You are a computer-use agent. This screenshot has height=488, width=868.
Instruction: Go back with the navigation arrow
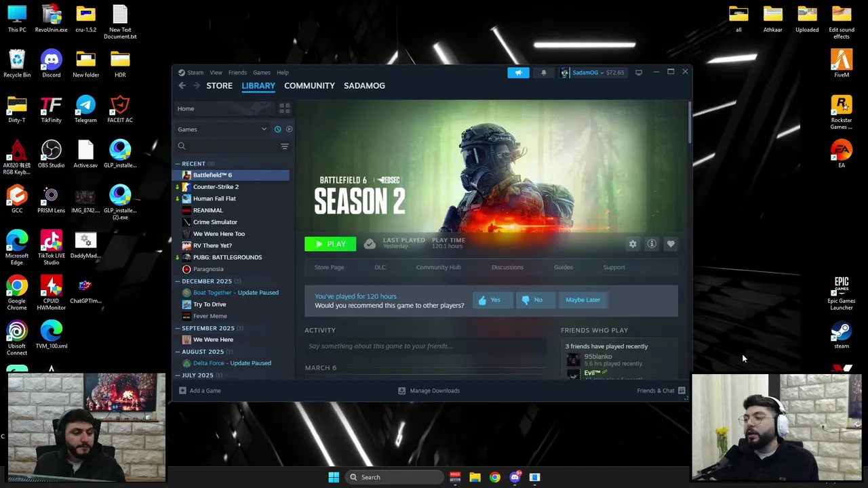coord(182,85)
